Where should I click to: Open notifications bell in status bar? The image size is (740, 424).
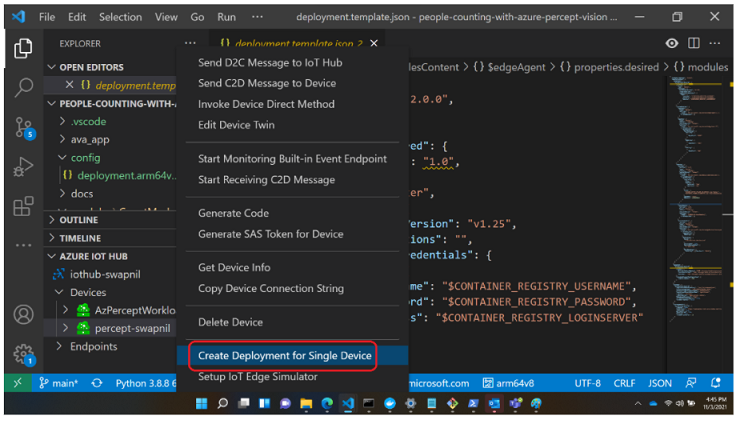(715, 383)
